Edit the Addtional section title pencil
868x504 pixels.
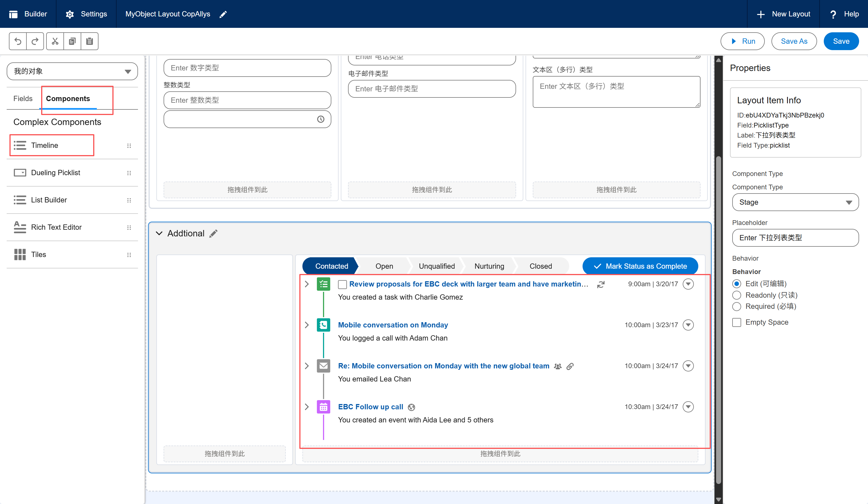[x=214, y=233]
